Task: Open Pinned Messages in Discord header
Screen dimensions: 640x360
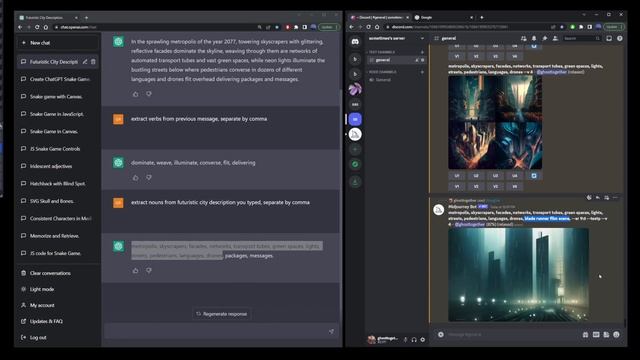Action: pyautogui.click(x=544, y=38)
